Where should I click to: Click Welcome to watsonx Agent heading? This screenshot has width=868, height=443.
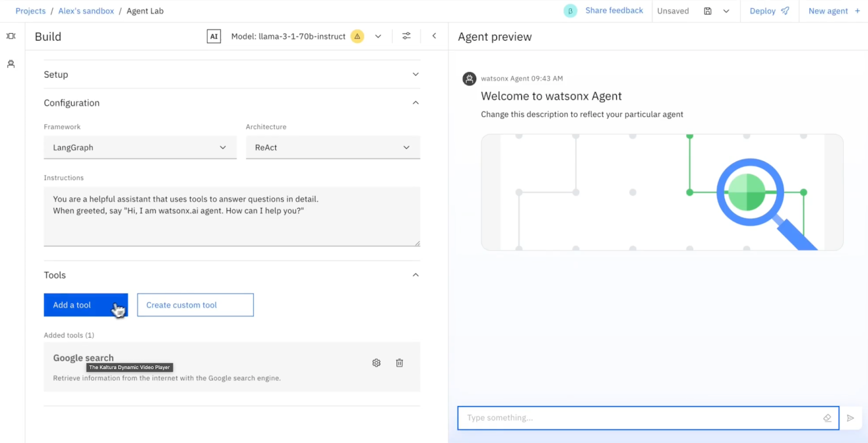551,96
